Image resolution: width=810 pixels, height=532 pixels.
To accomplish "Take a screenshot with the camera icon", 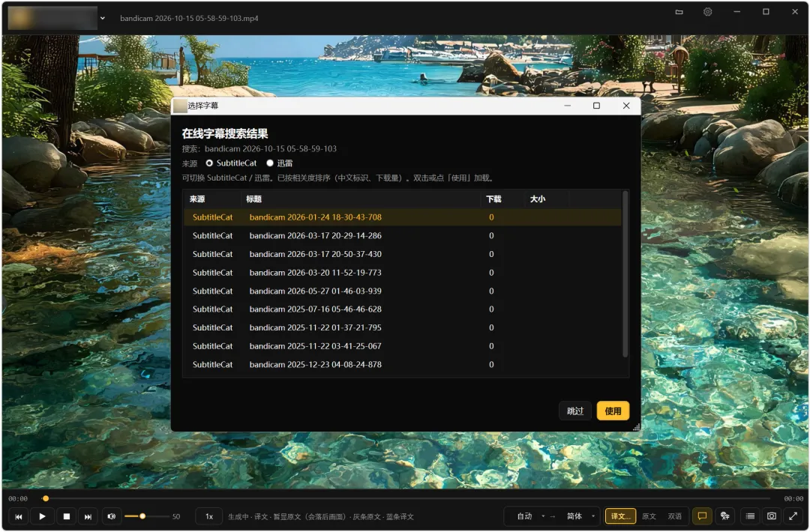I will coord(771,516).
